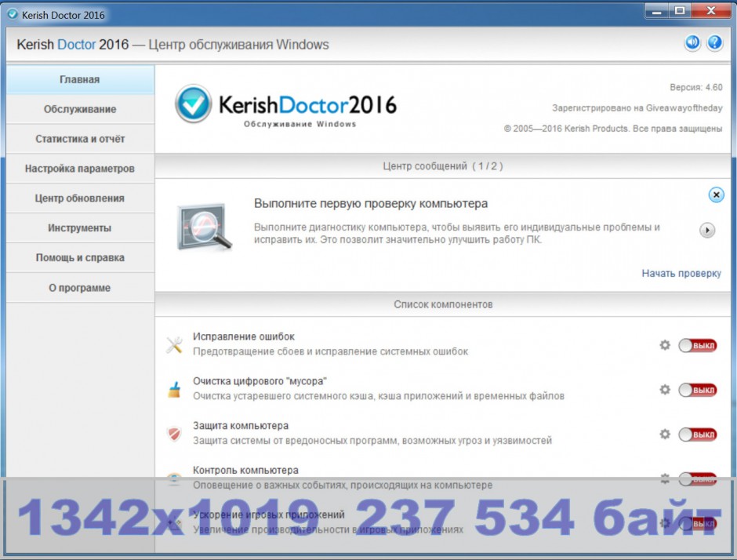Open the Обслуживание section

click(x=80, y=109)
